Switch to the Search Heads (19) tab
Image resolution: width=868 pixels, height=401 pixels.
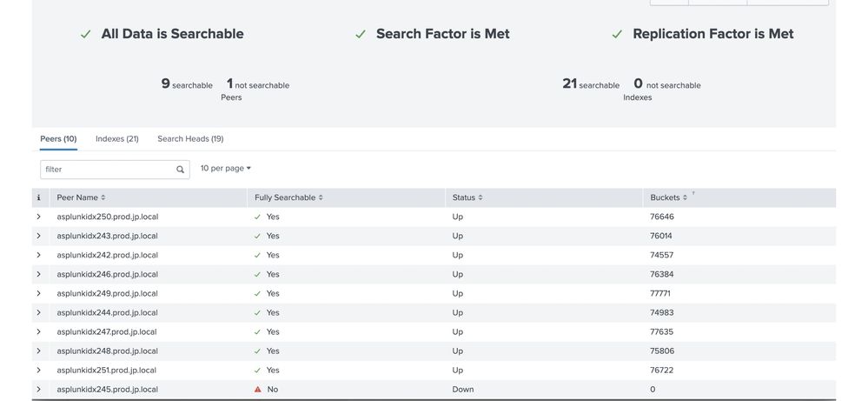190,139
